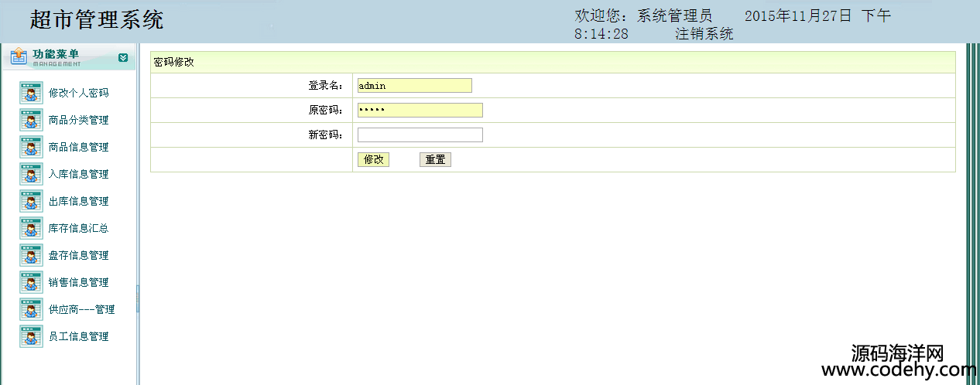Click the icon beside 员工信息管理
Screen dimensions: 980x385
tap(31, 336)
